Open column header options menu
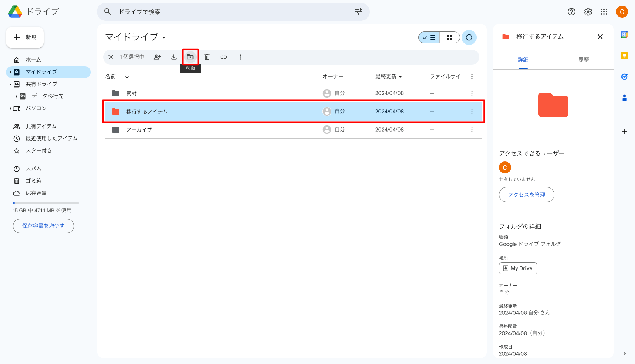The height and width of the screenshot is (364, 635). (472, 77)
